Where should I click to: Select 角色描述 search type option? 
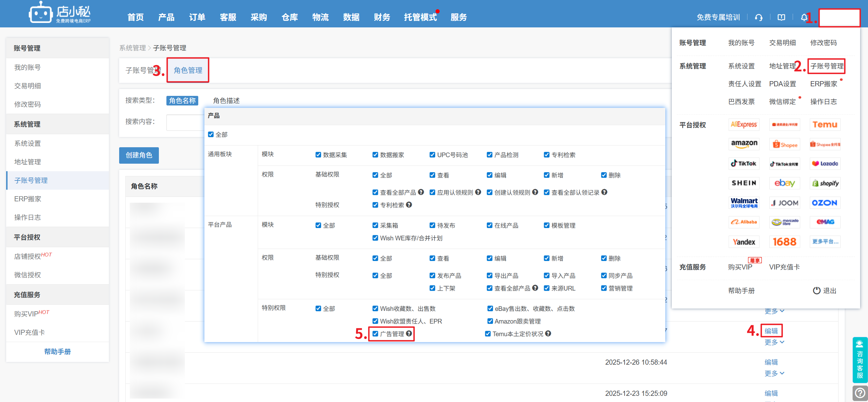pyautogui.click(x=226, y=101)
